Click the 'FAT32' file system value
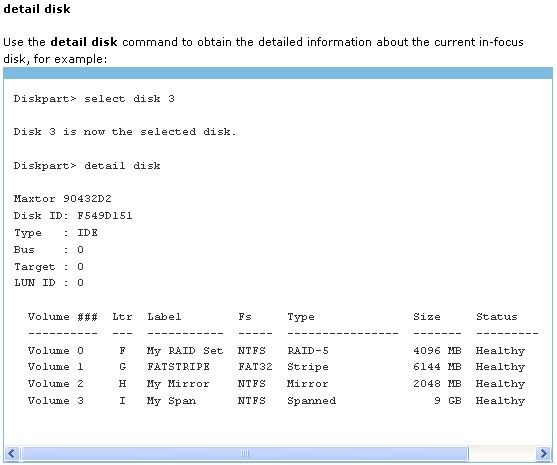Viewport: 557px width, 465px height. click(x=255, y=367)
